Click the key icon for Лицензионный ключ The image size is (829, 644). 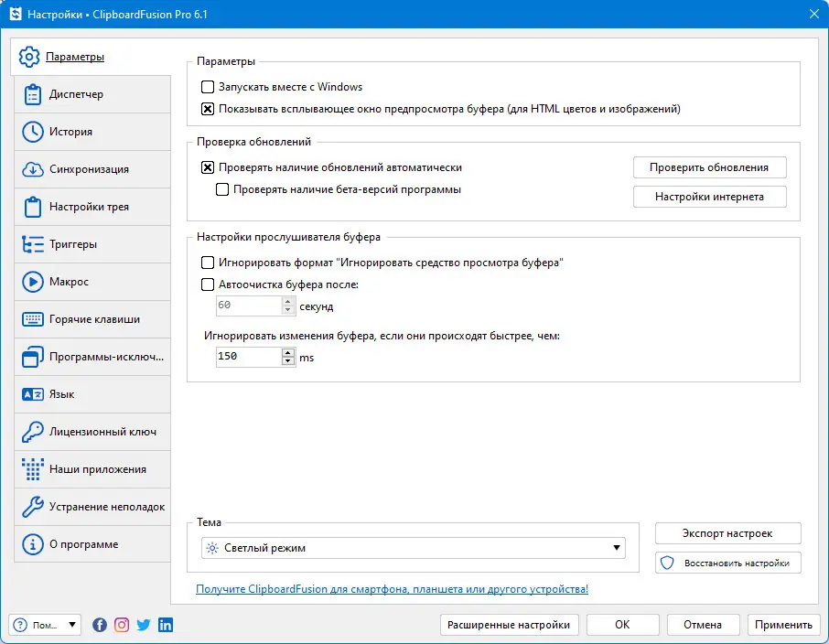[34, 431]
